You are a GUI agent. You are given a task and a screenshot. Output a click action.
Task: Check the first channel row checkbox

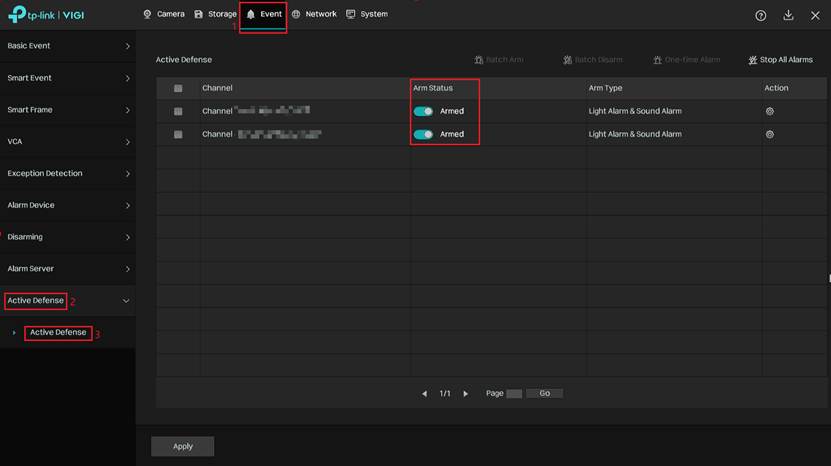178,111
